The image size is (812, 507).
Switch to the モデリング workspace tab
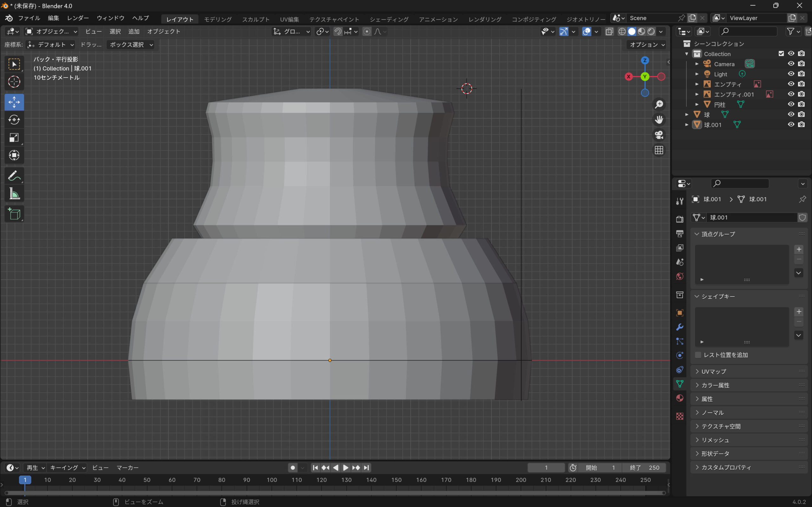pyautogui.click(x=218, y=19)
